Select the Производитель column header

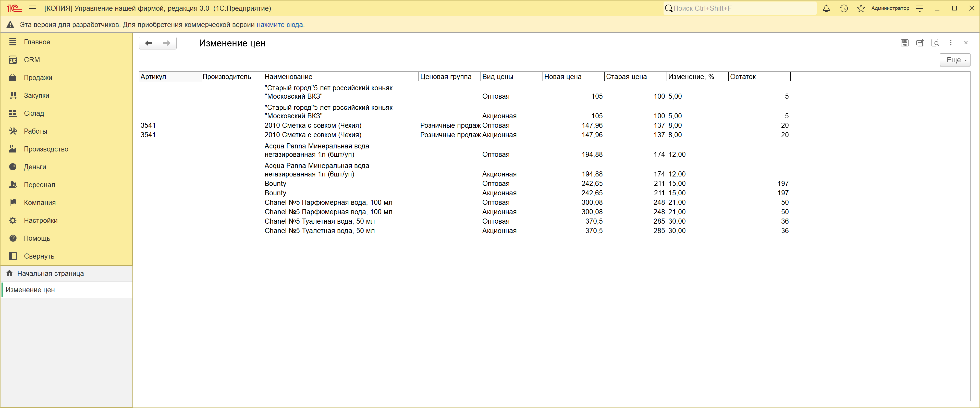pos(232,76)
